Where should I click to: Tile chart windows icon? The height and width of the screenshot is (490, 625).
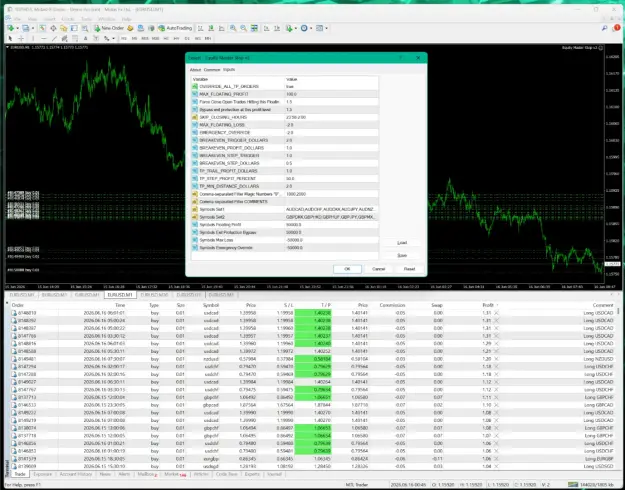point(254,28)
